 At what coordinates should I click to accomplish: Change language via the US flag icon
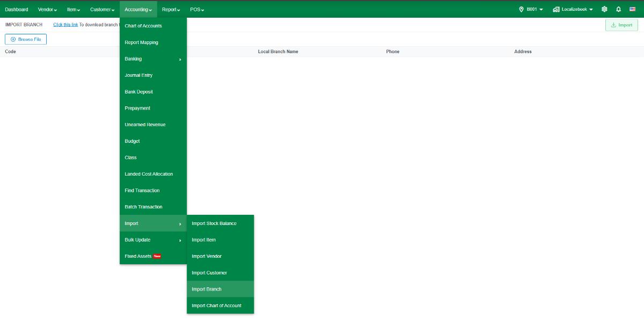click(x=633, y=9)
